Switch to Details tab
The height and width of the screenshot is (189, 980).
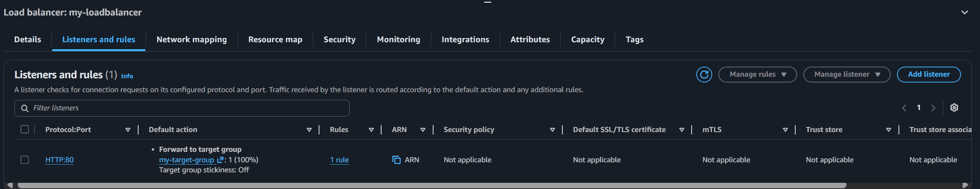[x=28, y=40]
